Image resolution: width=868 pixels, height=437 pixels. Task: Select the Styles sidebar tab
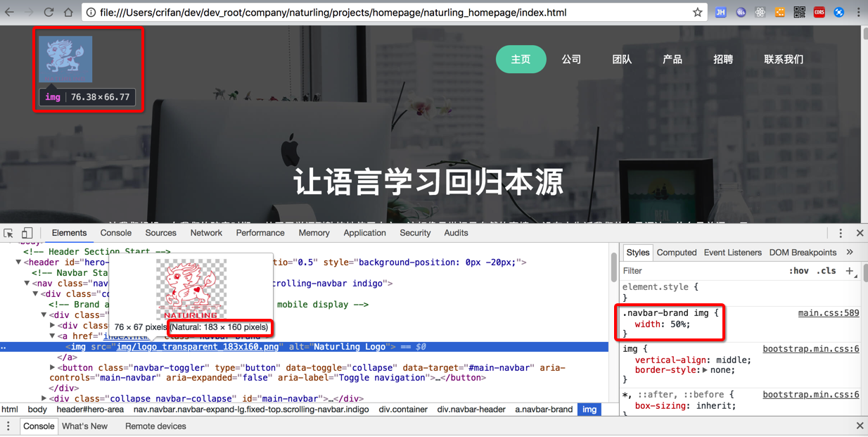(638, 253)
